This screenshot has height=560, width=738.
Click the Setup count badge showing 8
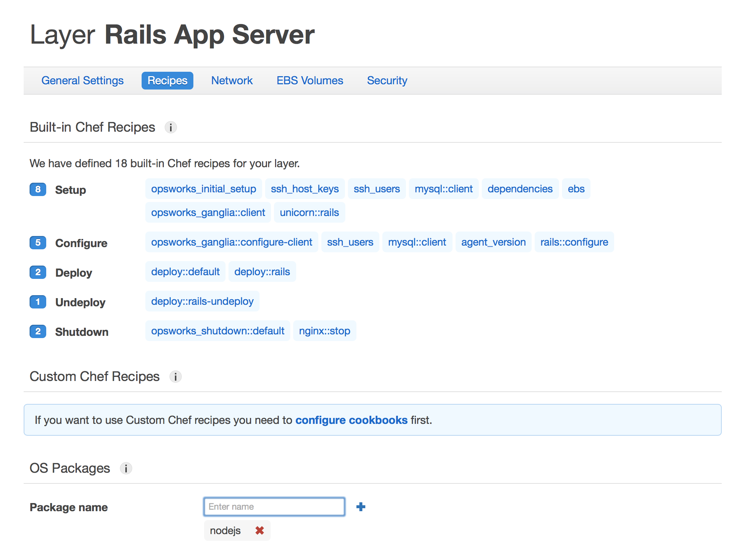[x=38, y=189]
